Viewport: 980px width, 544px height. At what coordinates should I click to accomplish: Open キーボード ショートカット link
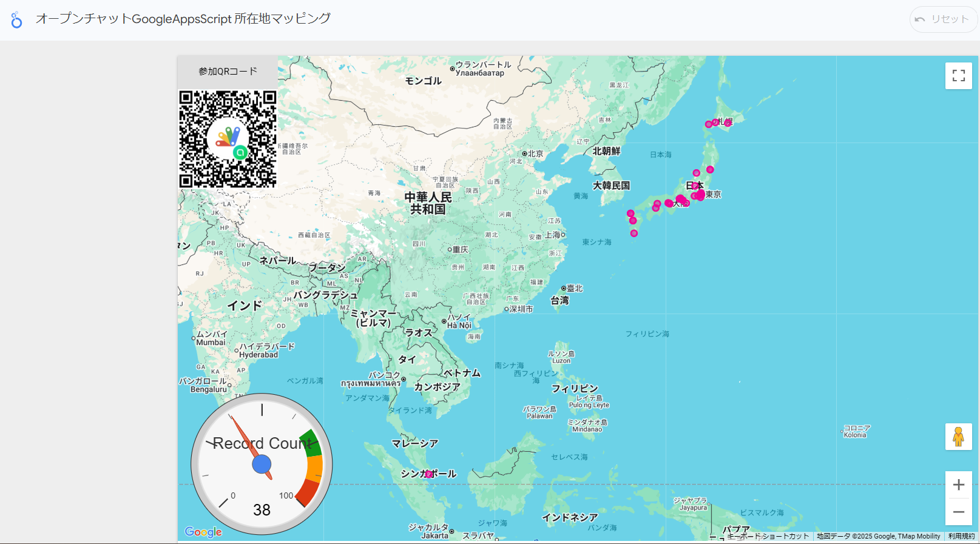pyautogui.click(x=768, y=536)
